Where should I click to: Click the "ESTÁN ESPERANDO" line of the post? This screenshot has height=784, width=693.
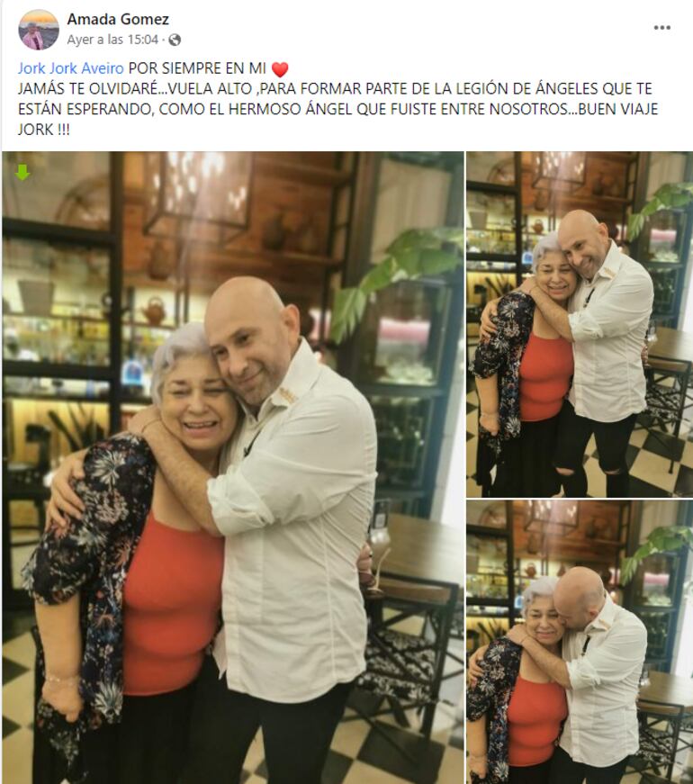click(x=338, y=110)
